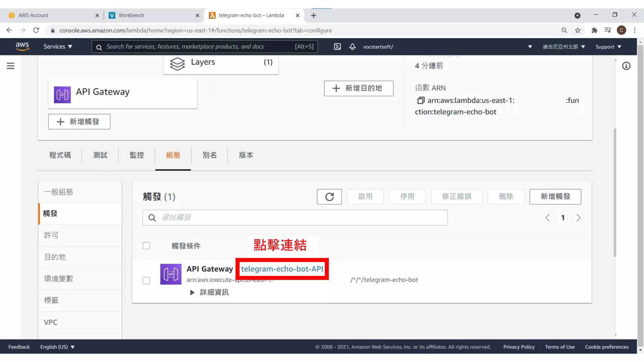Select 標籤 in the side menu
The image size is (644, 362).
(x=80, y=300)
